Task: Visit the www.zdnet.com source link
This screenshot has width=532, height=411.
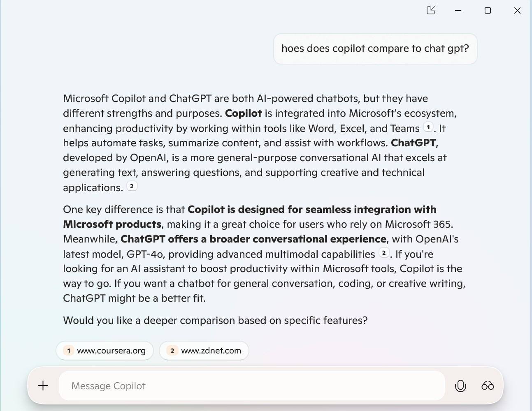Action: coord(211,351)
